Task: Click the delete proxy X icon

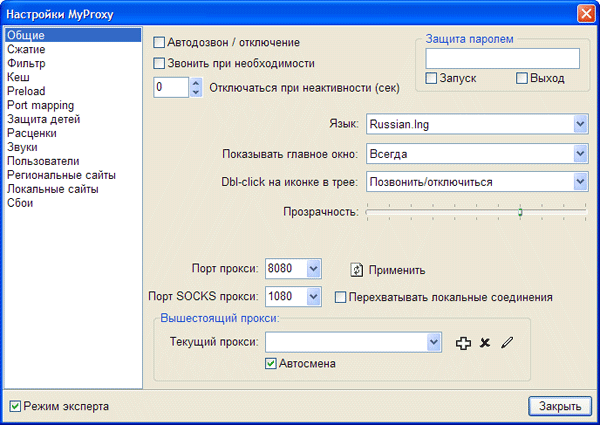Action: point(485,343)
